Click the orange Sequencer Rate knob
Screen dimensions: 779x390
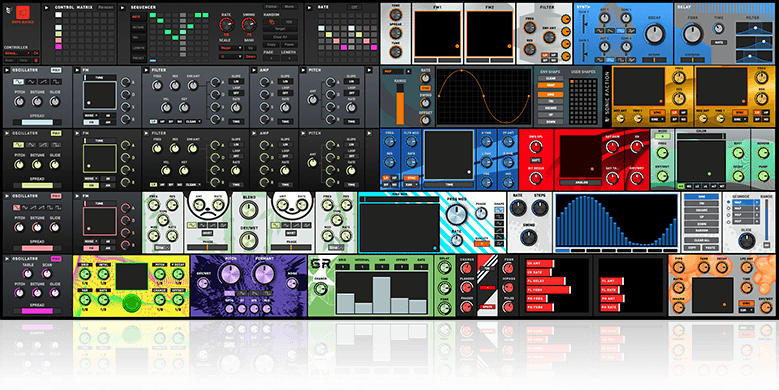pyautogui.click(x=227, y=25)
